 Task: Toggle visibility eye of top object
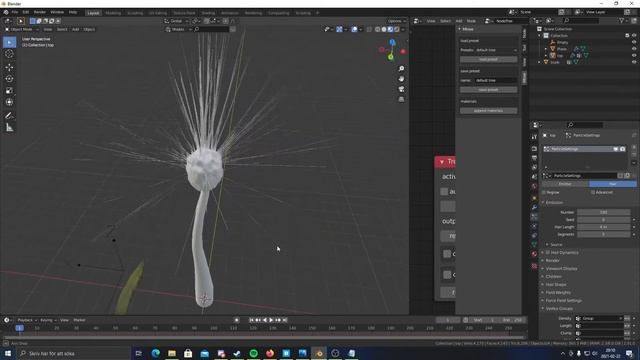634,55
